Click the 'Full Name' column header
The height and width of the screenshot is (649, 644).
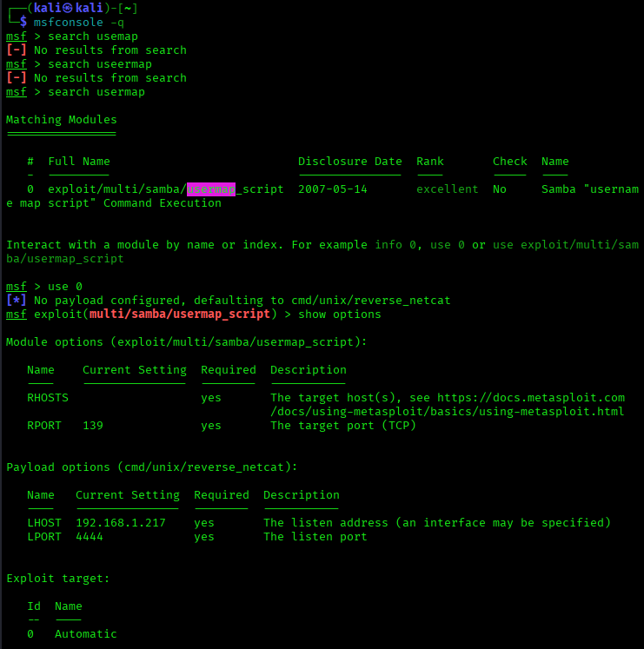click(x=79, y=162)
